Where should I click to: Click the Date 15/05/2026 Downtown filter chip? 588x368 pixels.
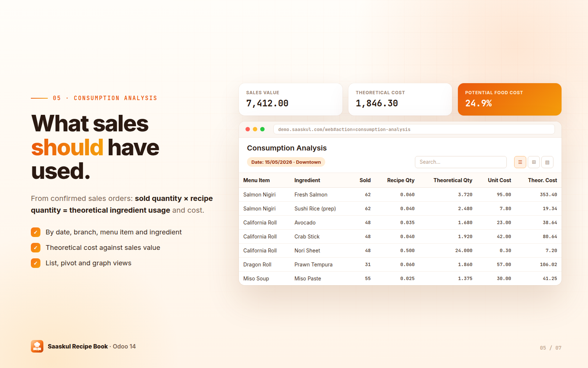pyautogui.click(x=286, y=162)
